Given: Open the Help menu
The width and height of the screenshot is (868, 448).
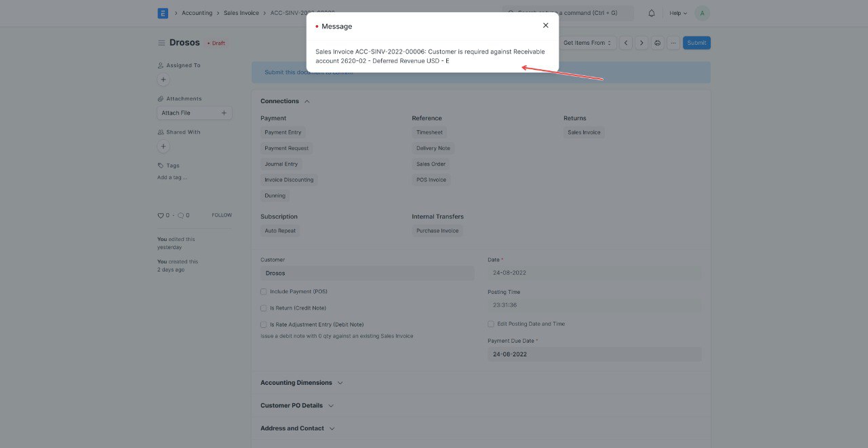Looking at the screenshot, I should click(675, 12).
